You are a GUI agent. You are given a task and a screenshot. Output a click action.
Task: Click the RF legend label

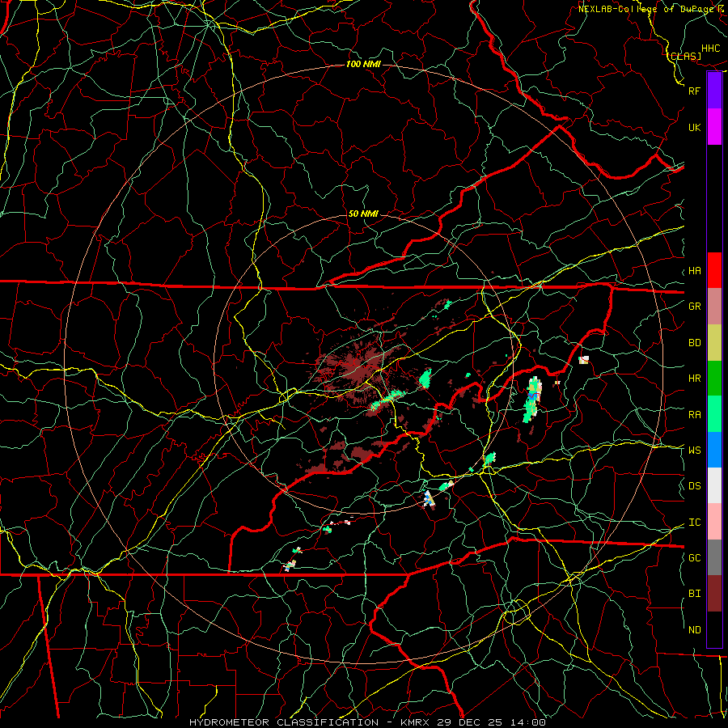point(695,91)
